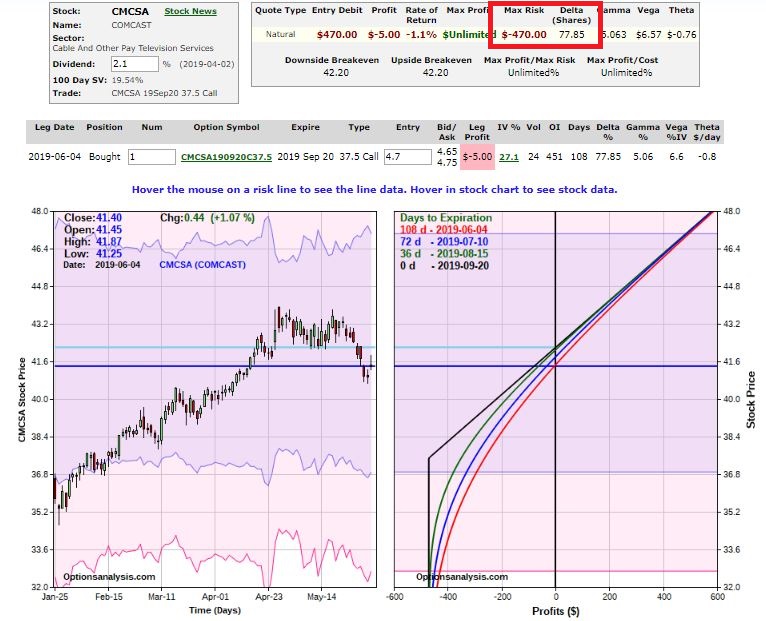Screen dimensions: 766x621
Task: Click the dividend date (2019-04-02)
Action: click(x=207, y=64)
